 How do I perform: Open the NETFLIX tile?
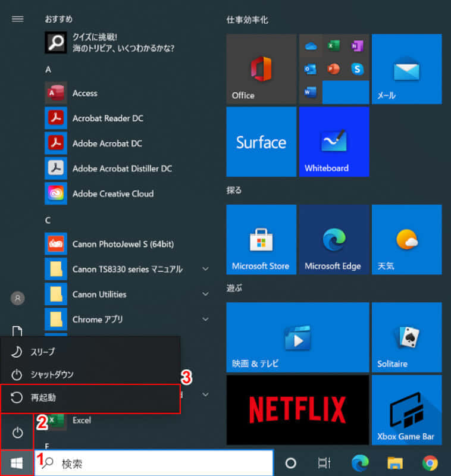click(x=297, y=410)
